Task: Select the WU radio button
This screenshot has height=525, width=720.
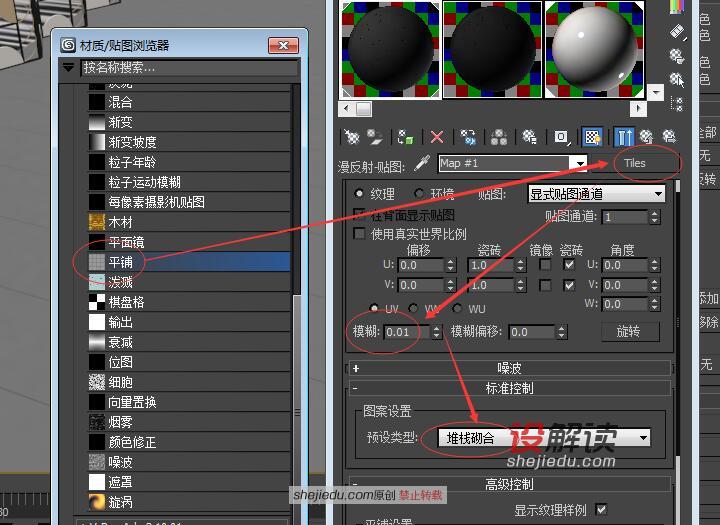Action: coord(457,308)
